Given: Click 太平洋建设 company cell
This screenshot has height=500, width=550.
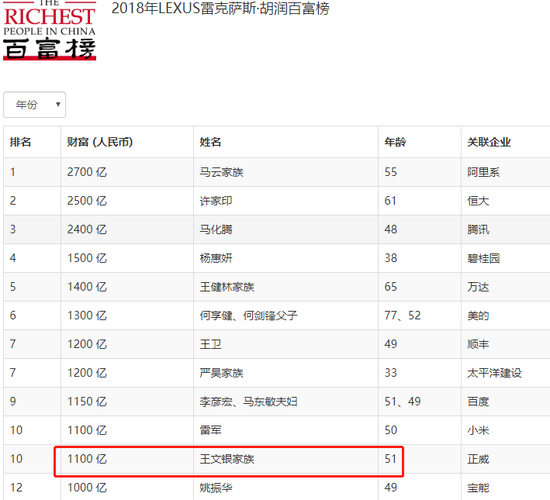Looking at the screenshot, I should tap(494, 373).
